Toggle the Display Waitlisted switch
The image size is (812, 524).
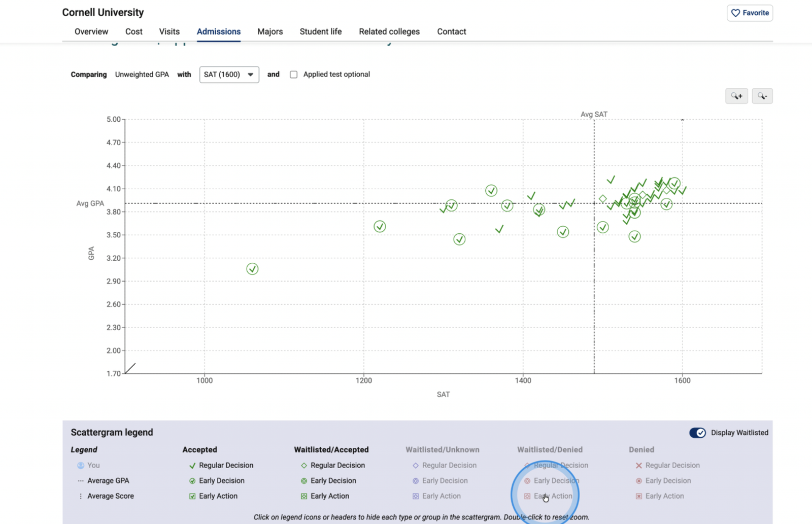pos(697,433)
